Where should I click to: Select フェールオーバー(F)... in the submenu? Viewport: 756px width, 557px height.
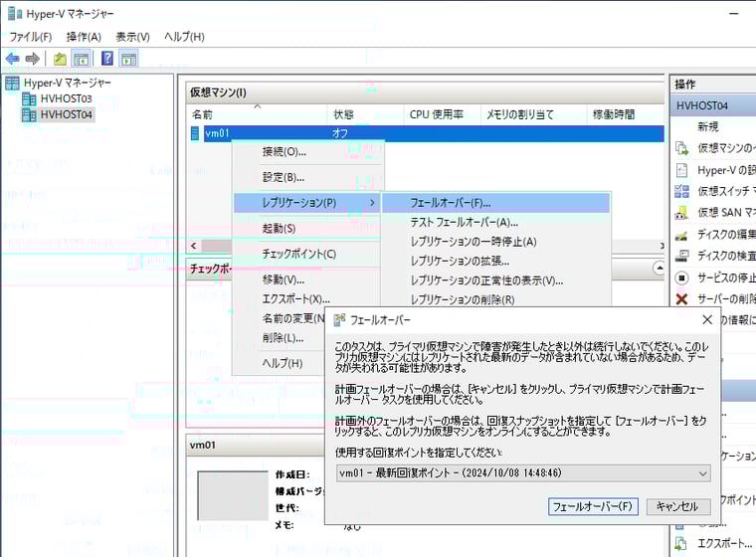pyautogui.click(x=495, y=203)
